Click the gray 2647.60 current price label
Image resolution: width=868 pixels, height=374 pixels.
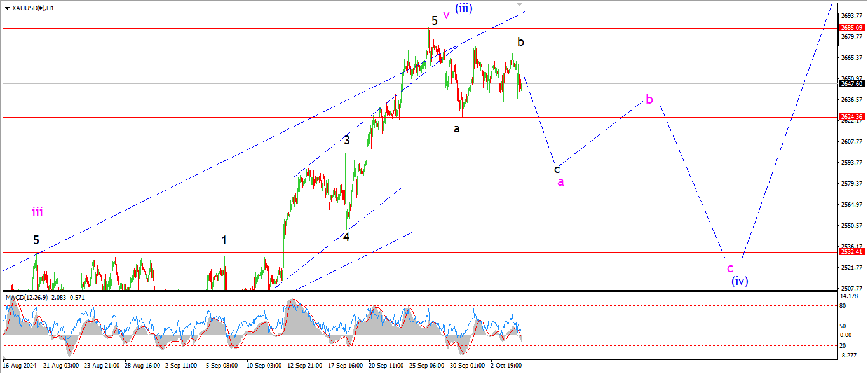(851, 83)
